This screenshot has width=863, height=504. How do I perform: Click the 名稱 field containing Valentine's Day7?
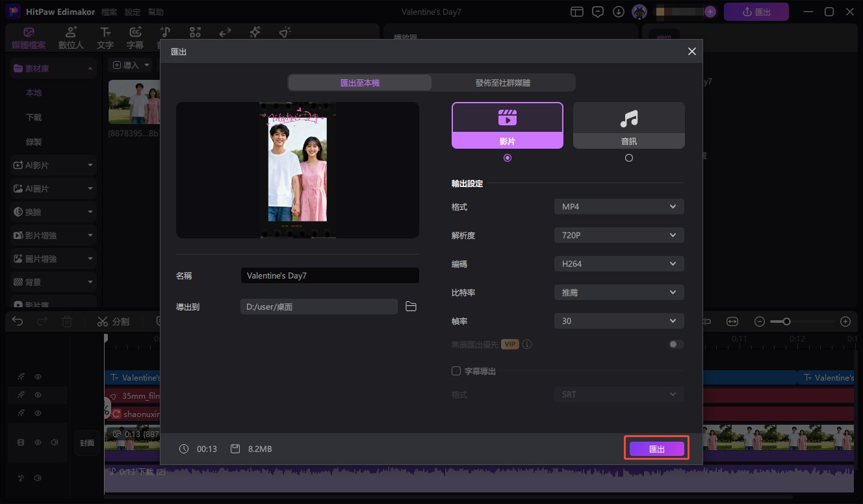[329, 275]
